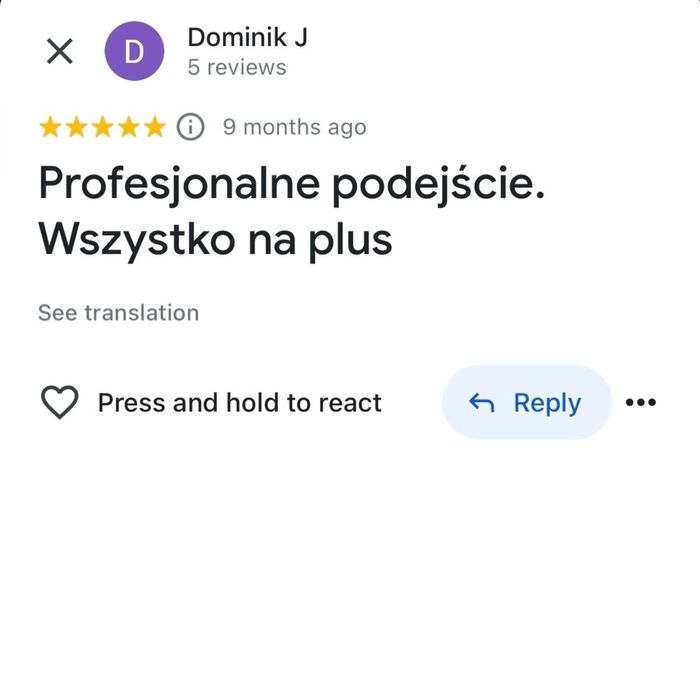Select the 'Profesjonalne podejście.' review line
700x700 pixels.
pos(291,186)
